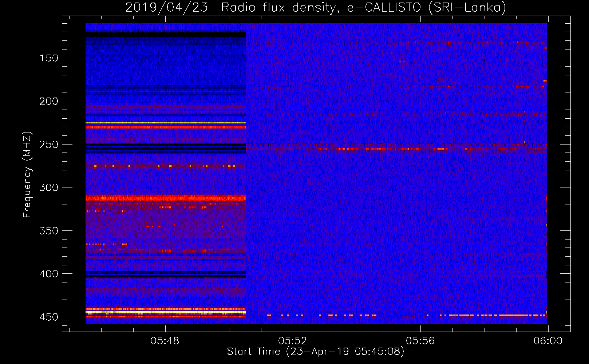Click the plot title 'Radio flux density, e-CALLISTO (SRI-Lanka)'
The image size is (589, 364).
tap(363, 7)
